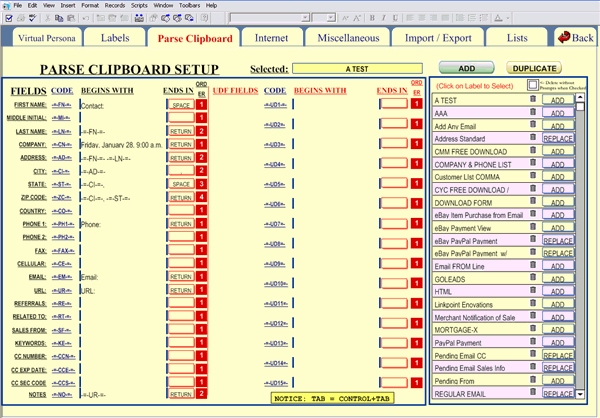The height and width of the screenshot is (418, 600).
Task: Click ADD button for CMM FREE DOWNLOAD
Action: pyautogui.click(x=558, y=151)
